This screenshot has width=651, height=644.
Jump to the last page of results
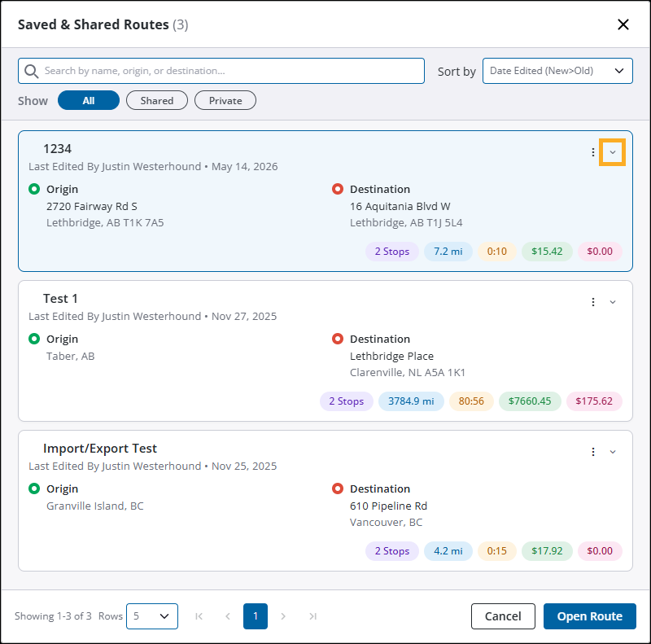[312, 616]
